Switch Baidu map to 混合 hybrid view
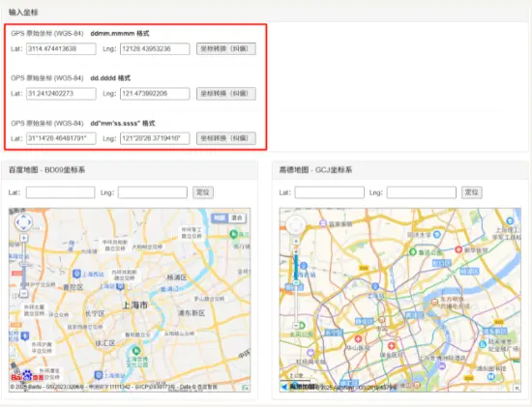The width and height of the screenshot is (532, 407). (x=237, y=218)
